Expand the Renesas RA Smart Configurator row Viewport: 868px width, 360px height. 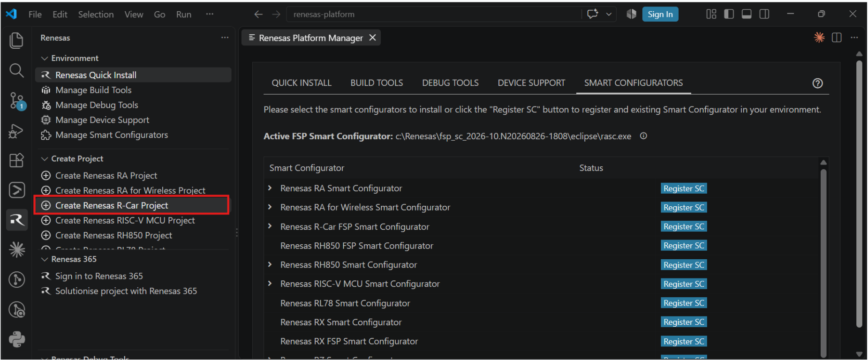click(270, 188)
